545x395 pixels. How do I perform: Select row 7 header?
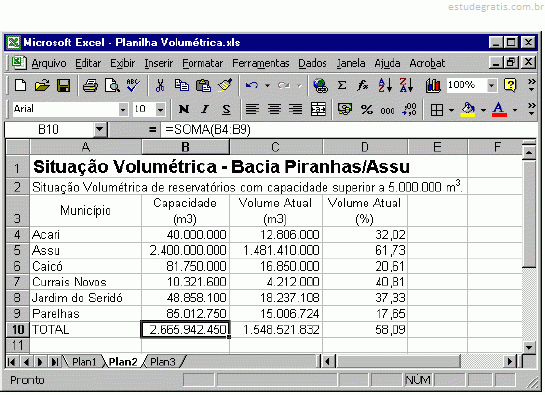click(x=17, y=282)
